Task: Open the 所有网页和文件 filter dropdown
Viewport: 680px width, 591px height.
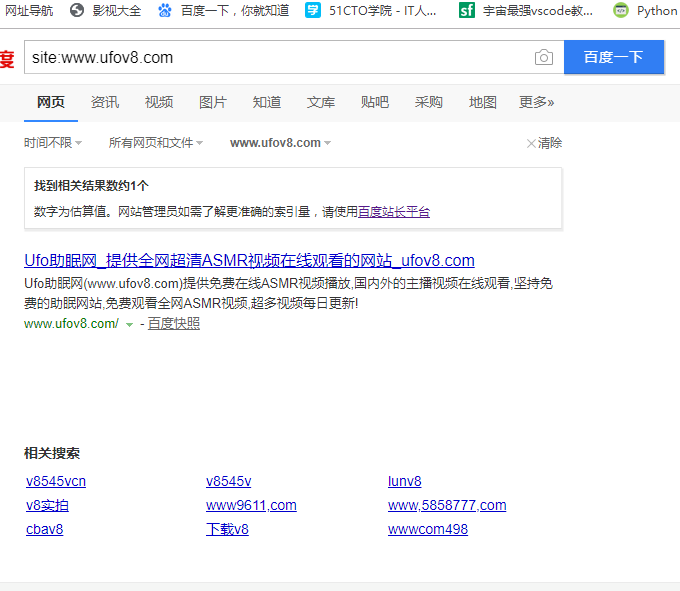Action: pyautogui.click(x=155, y=143)
